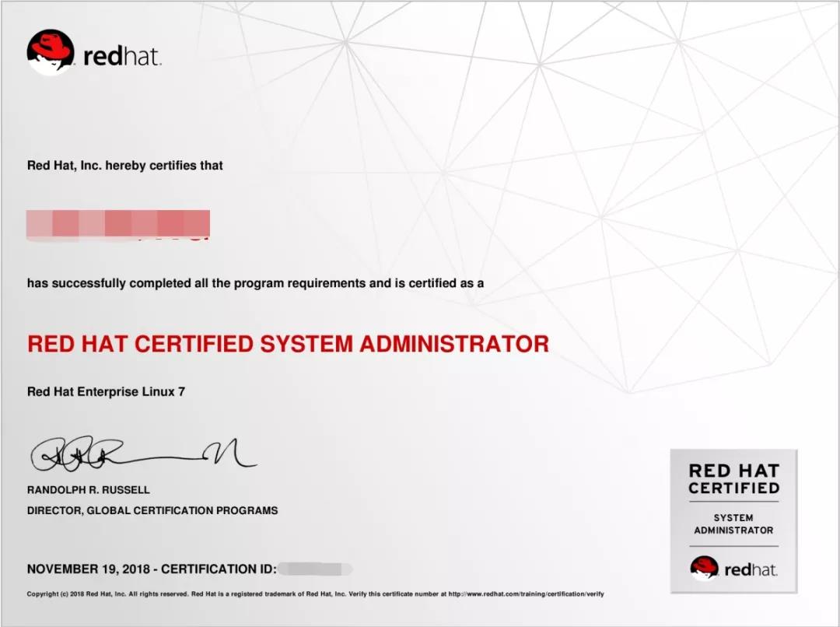Click the 'Red Hat Enterprise Linux 7' line
840x627 pixels.
(106, 392)
